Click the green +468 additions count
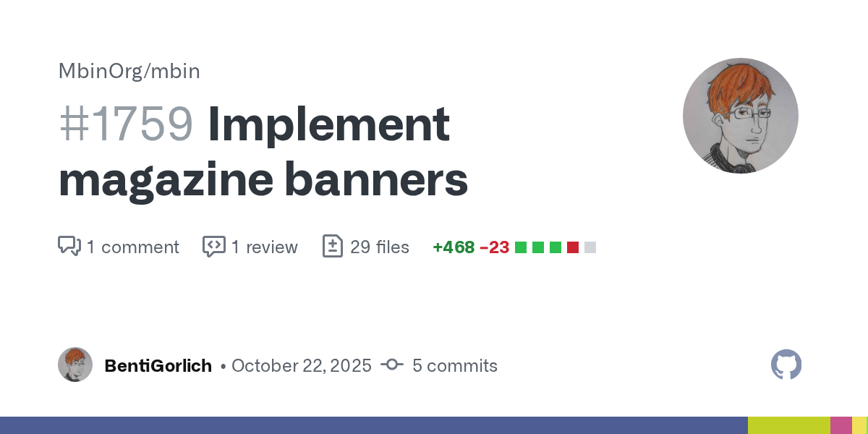868x434 pixels. click(x=454, y=247)
